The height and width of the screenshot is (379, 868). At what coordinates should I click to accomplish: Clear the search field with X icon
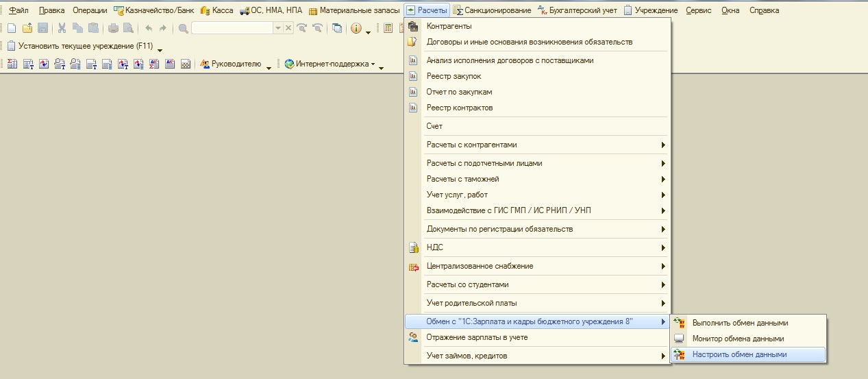288,28
